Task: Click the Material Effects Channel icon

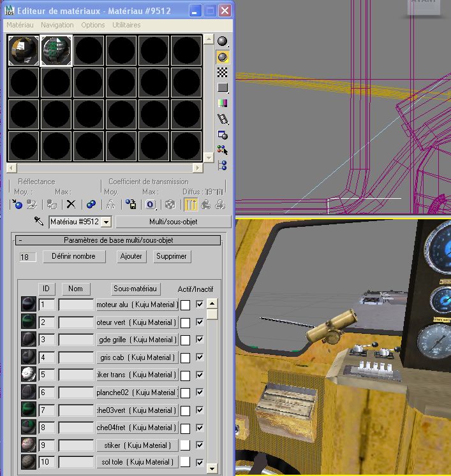Action: click(150, 205)
